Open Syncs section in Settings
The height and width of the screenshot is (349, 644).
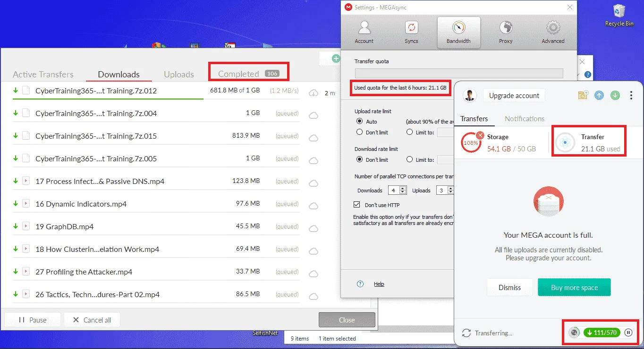click(411, 33)
